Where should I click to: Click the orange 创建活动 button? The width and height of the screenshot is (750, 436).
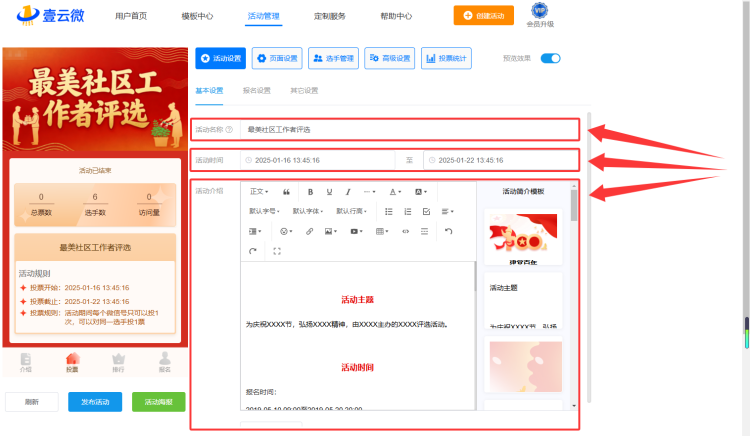(x=484, y=15)
